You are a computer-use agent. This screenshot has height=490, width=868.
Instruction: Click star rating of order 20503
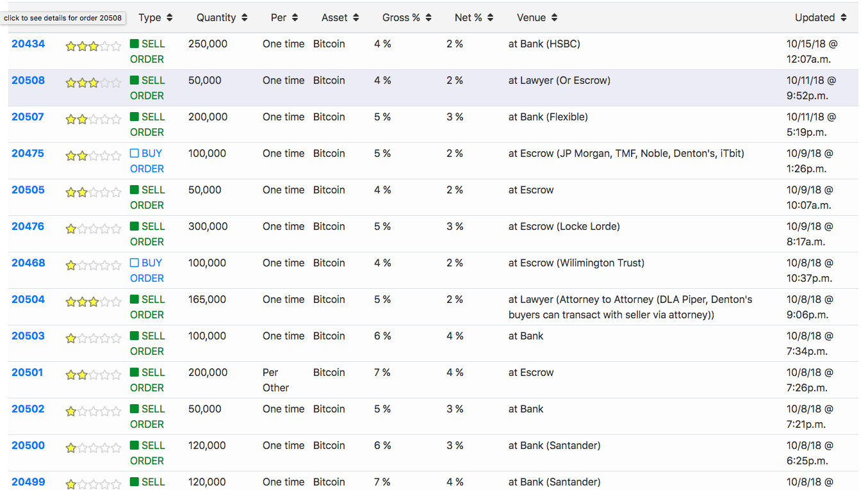point(93,338)
